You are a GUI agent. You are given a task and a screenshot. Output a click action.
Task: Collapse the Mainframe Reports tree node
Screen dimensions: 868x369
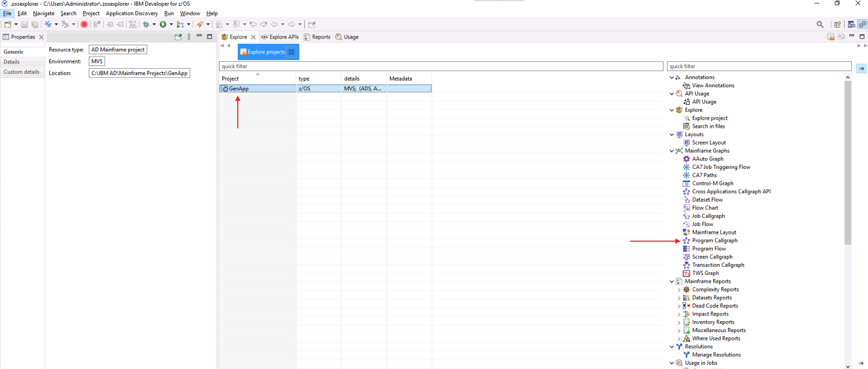coord(672,282)
